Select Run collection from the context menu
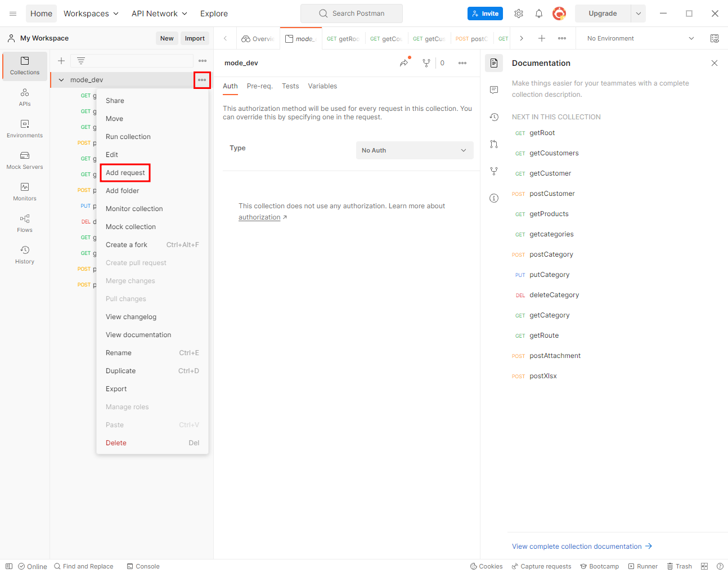 (128, 137)
